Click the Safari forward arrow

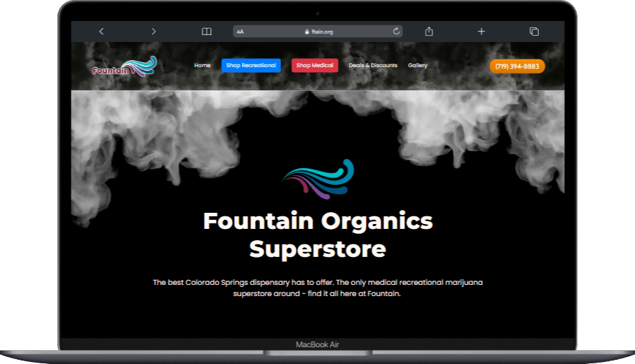point(153,31)
